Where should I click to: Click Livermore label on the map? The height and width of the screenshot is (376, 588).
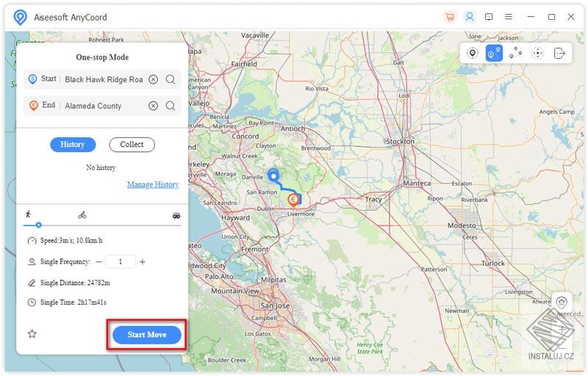301,214
